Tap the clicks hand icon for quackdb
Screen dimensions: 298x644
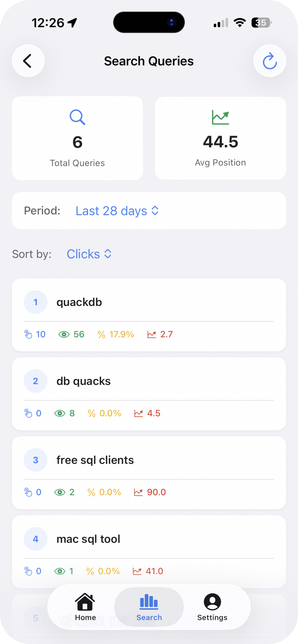coord(28,334)
